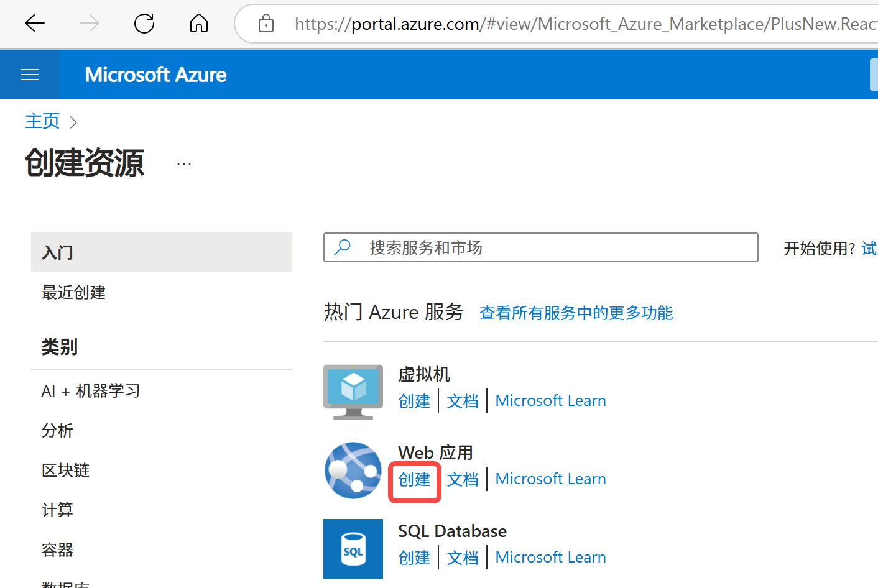Click the Web 应用 globe icon
Viewport: 878px width, 588px height.
tap(353, 471)
